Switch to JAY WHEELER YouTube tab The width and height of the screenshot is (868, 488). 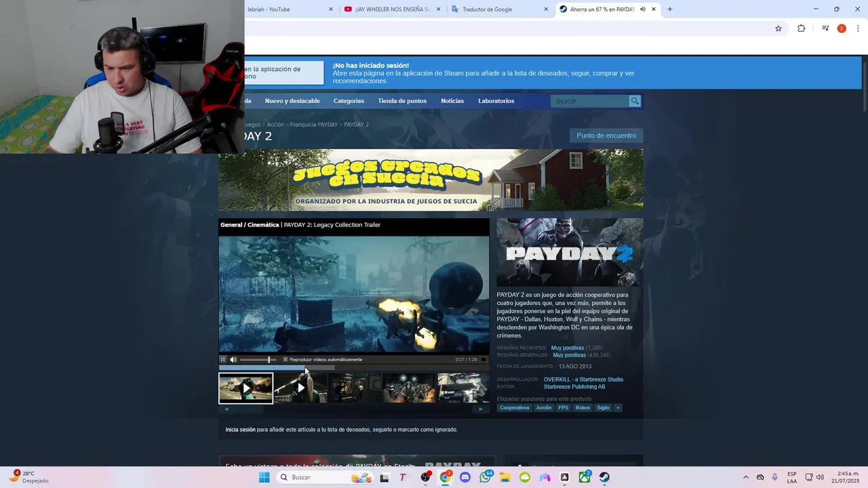[393, 9]
